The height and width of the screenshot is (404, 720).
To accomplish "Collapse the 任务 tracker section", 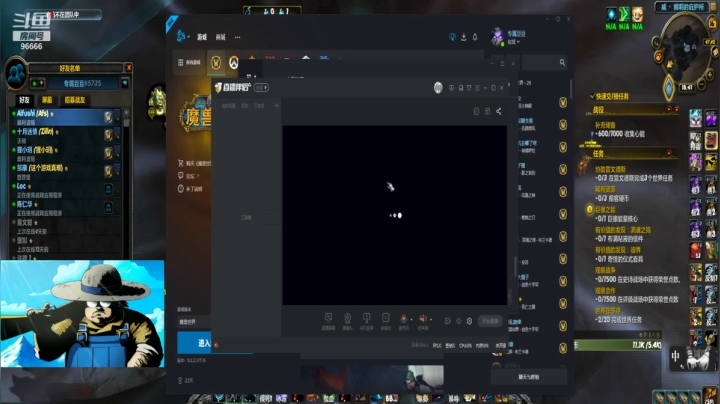I will 669,152.
